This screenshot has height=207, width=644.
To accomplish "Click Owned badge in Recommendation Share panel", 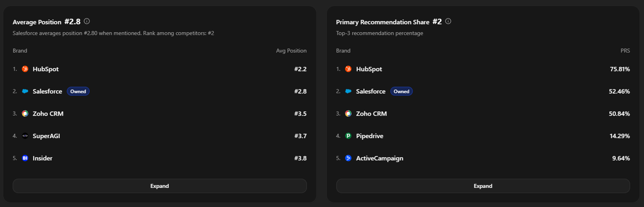I will coord(401,91).
